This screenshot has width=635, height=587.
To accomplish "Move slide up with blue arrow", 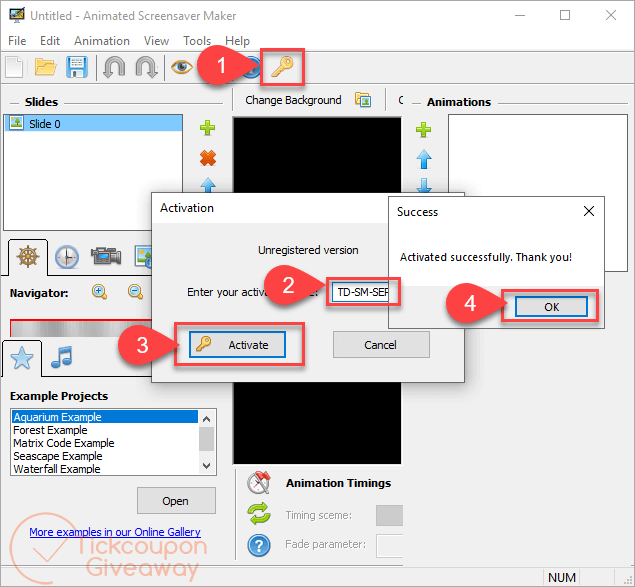I will click(x=208, y=185).
